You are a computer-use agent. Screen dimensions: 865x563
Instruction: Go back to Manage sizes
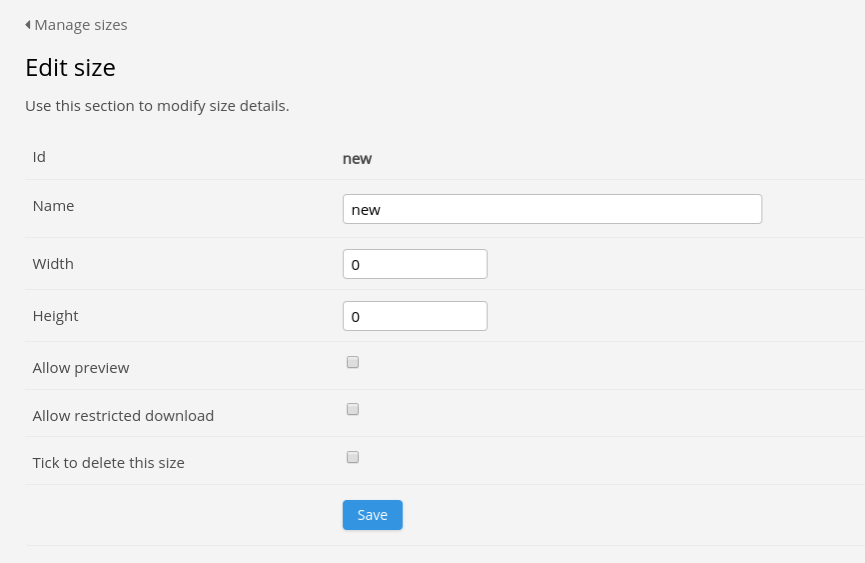pos(80,24)
